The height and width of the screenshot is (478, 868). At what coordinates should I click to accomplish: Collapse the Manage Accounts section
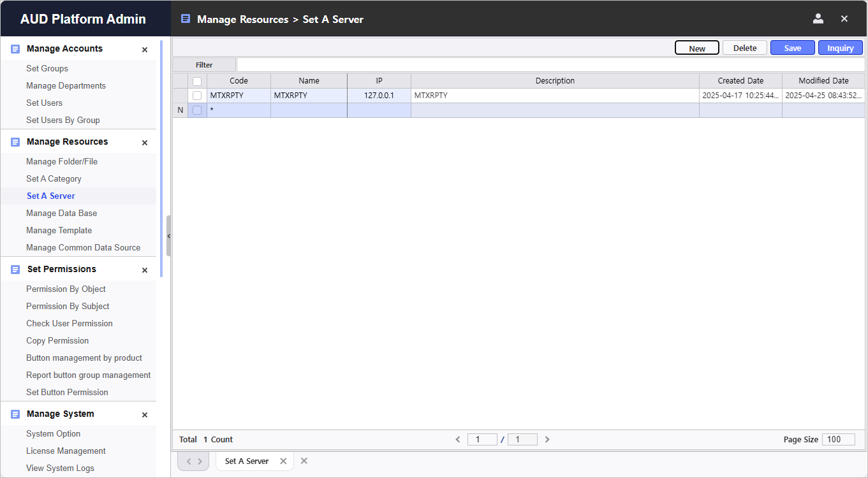[x=145, y=50]
